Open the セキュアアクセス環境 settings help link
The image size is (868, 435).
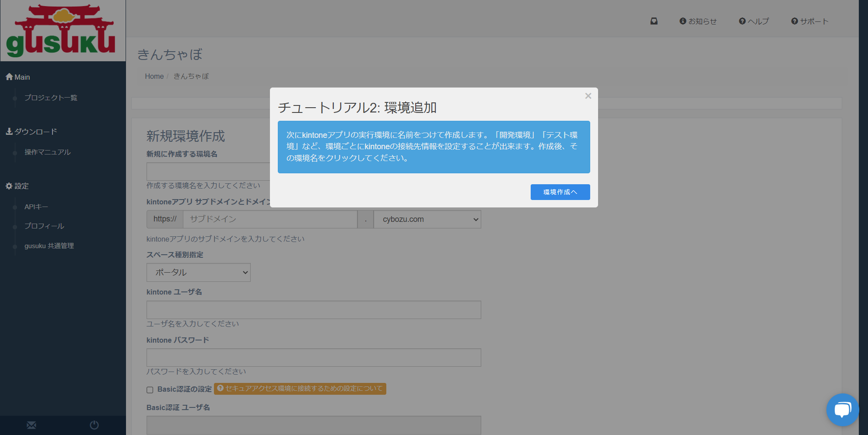pos(300,389)
